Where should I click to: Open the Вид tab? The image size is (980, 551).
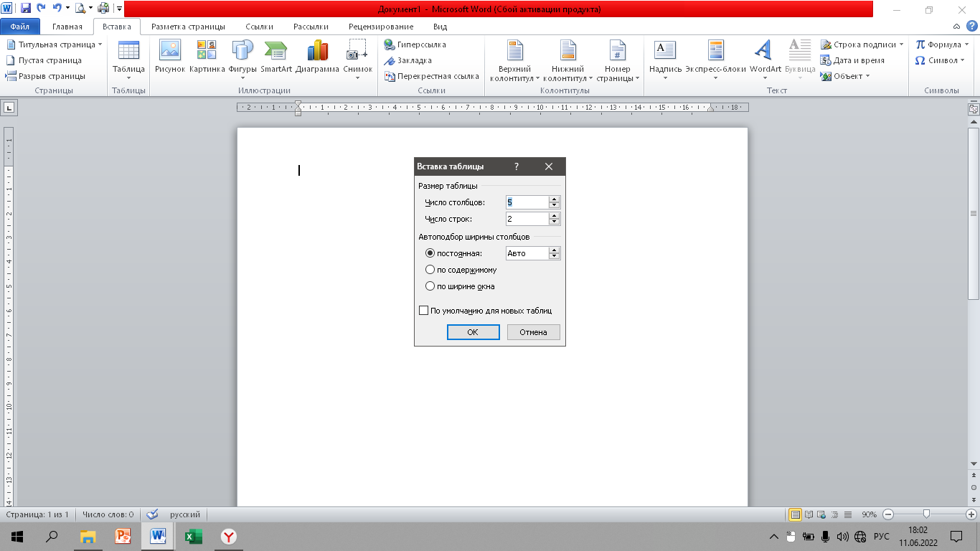click(440, 27)
